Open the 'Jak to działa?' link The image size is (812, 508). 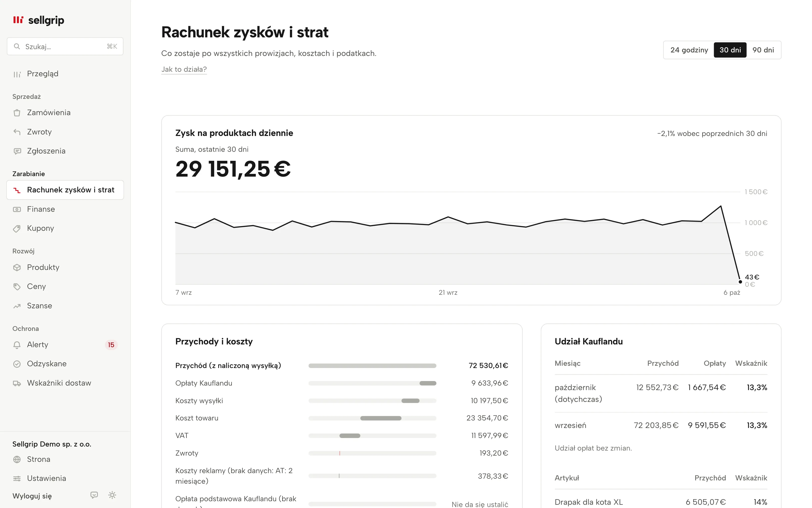tap(184, 69)
